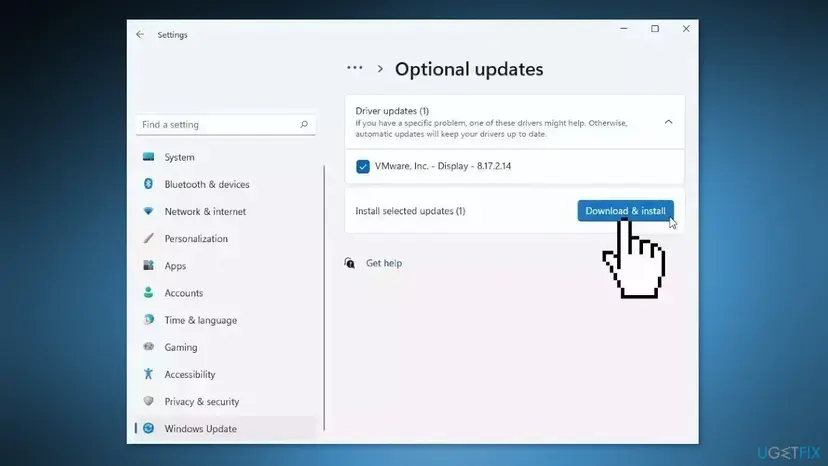Click the Accessibility figure icon
Viewport: 828px width, 466px height.
click(x=148, y=374)
